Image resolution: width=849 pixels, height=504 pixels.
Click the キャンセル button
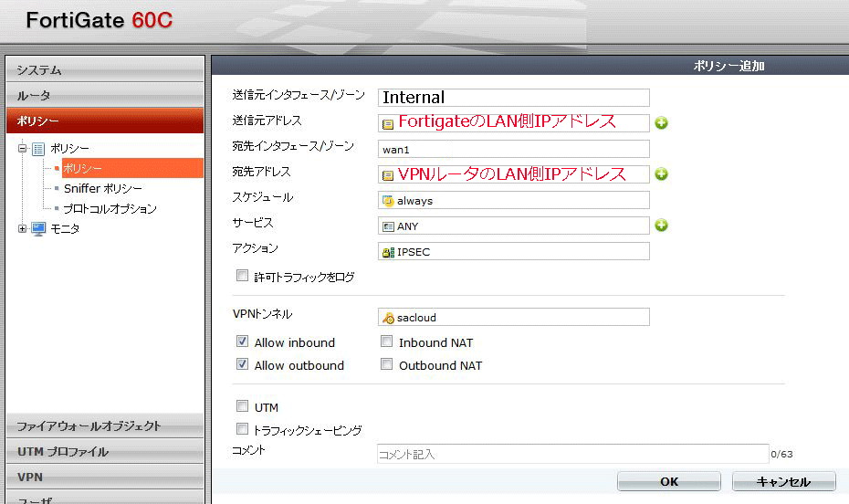tap(783, 481)
